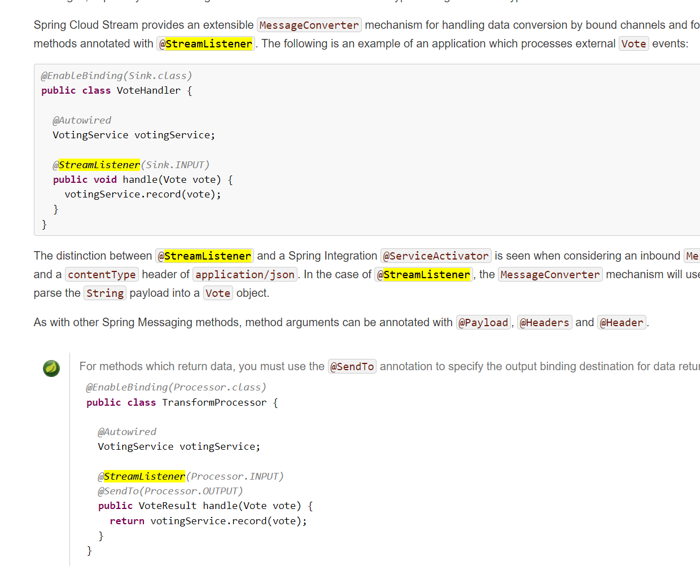Click 'public class TransformProcessor {' line
This screenshot has height=588, width=700.
coord(182,402)
